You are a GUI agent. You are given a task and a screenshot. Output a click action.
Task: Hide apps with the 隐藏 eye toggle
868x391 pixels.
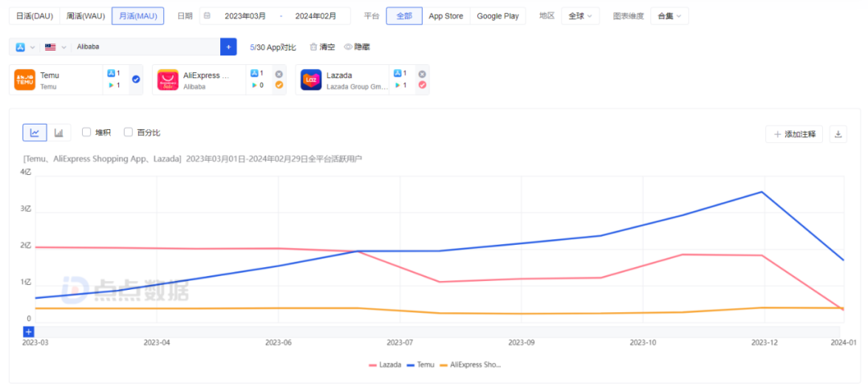coord(357,47)
